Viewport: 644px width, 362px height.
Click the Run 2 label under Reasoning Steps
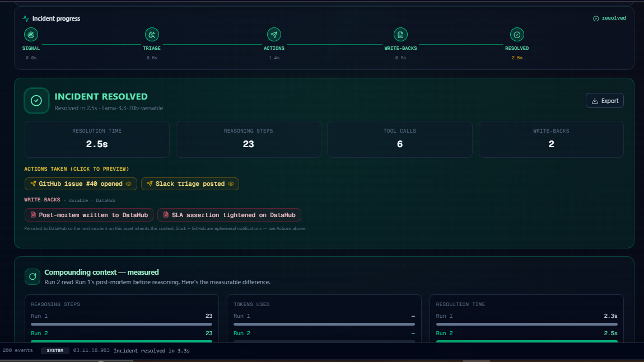pyautogui.click(x=39, y=333)
